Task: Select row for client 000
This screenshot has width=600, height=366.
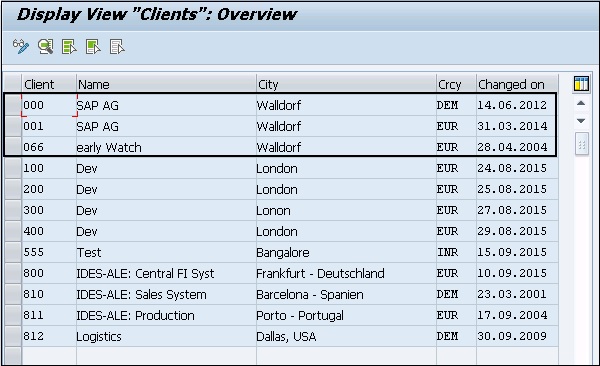Action: (13, 105)
